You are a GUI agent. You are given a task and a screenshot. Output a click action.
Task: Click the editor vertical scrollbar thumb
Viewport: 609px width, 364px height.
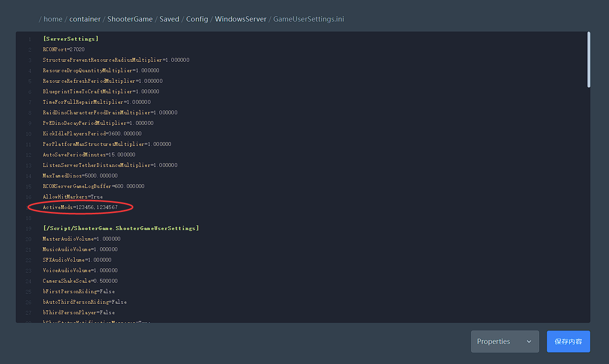click(588, 59)
